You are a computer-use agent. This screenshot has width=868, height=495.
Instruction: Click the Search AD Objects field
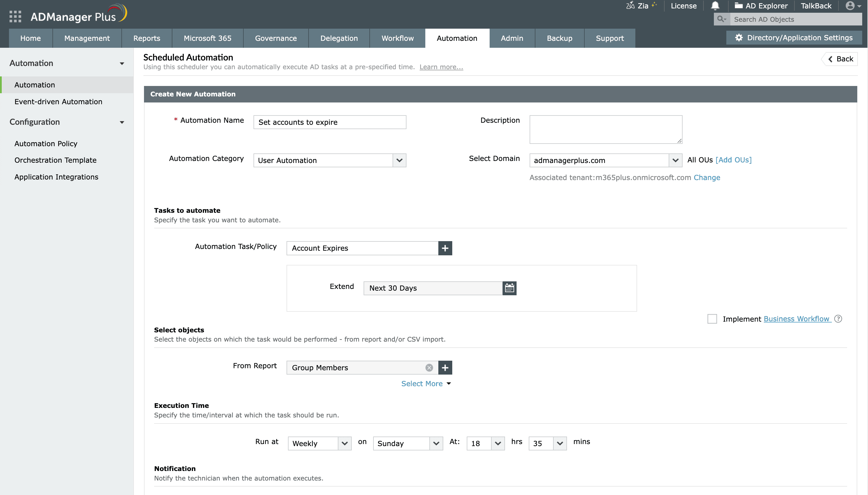click(x=796, y=19)
